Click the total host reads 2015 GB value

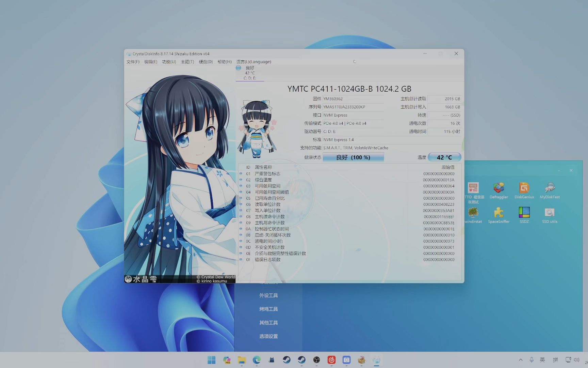pos(444,99)
